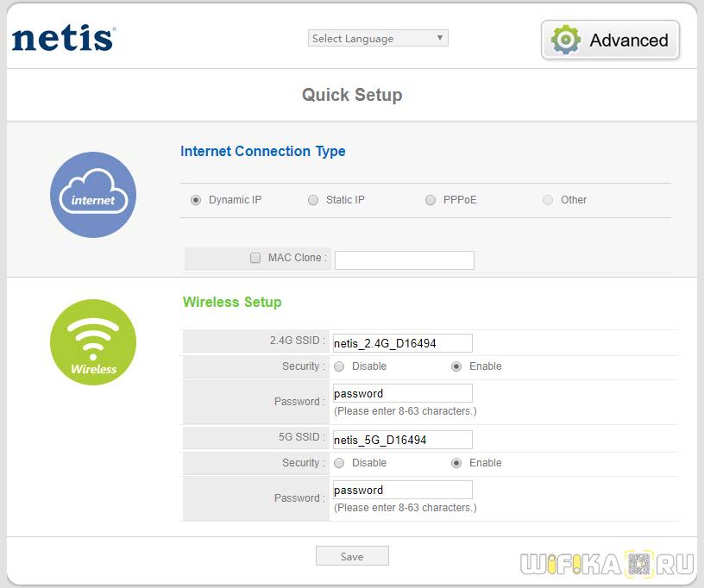Viewport: 704px width, 588px height.
Task: Click the 2.4G wireless password field
Action: 402,393
